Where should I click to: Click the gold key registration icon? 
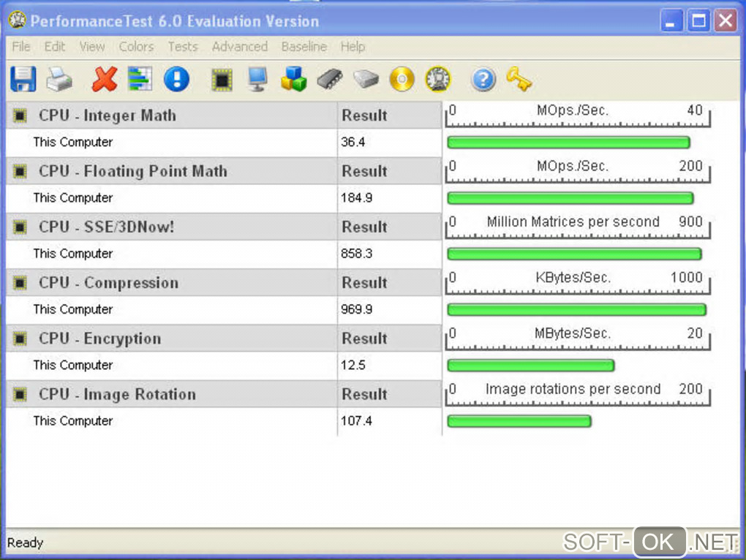pos(519,79)
